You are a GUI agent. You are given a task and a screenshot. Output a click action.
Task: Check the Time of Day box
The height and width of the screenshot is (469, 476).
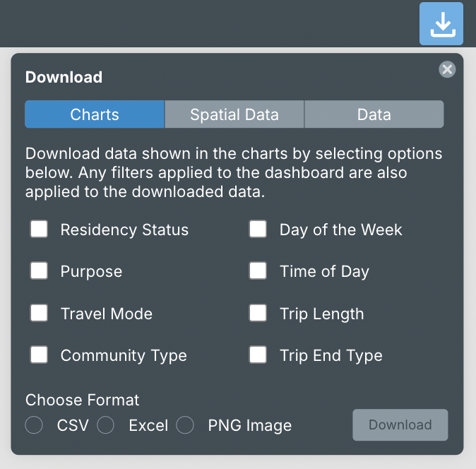(258, 271)
